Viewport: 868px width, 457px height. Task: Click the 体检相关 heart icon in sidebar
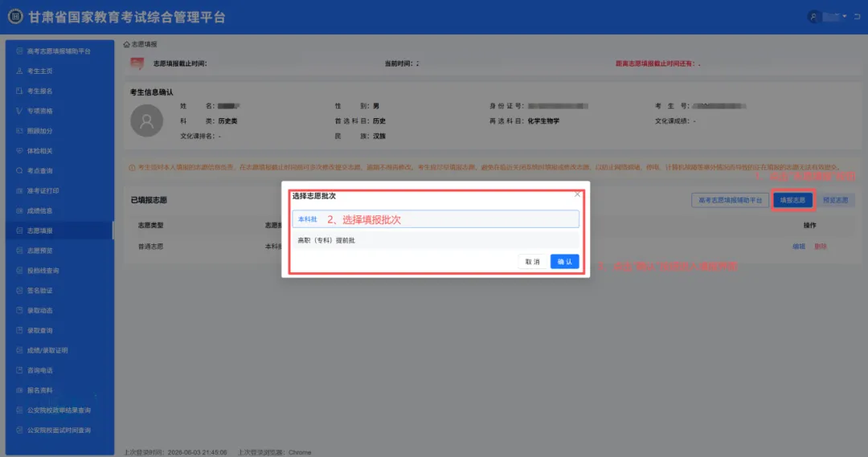19,150
